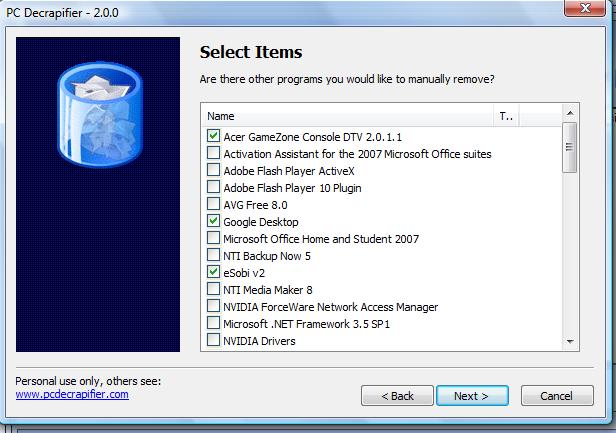Click scrollbar down arrow

click(570, 342)
